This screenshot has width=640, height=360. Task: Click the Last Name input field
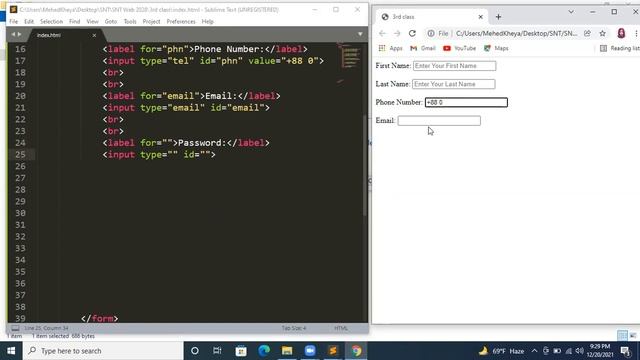pos(453,84)
